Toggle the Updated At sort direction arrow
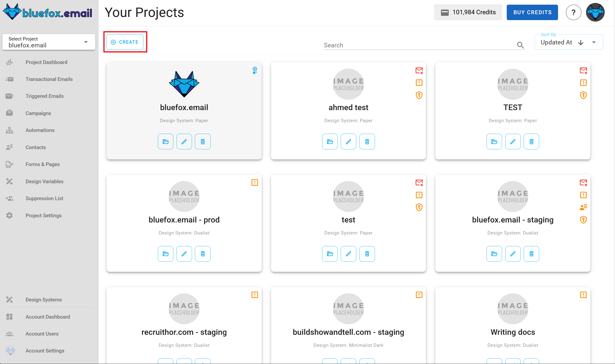615x364 pixels. coord(581,42)
